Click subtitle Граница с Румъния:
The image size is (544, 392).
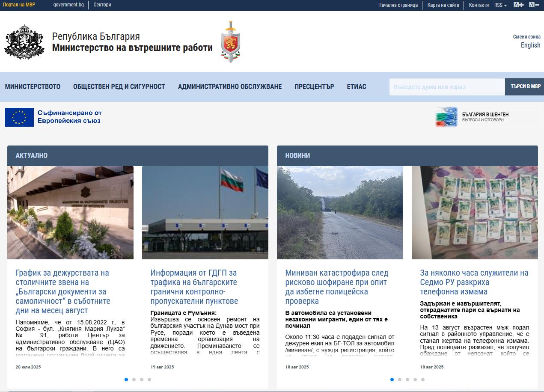[184, 313]
